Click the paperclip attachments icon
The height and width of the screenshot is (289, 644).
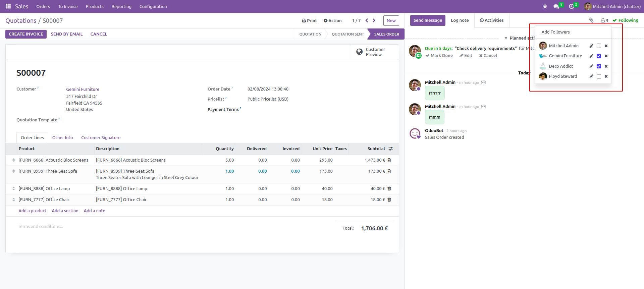pos(591,20)
